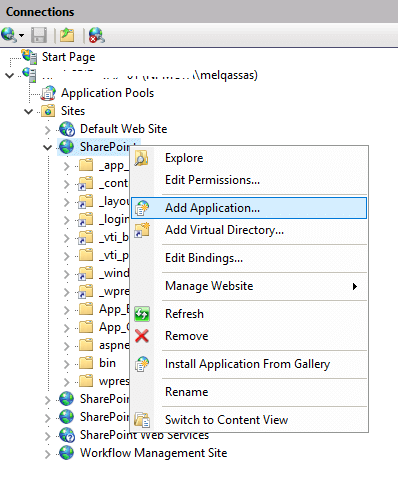Image resolution: width=398 pixels, height=494 pixels.
Task: Collapse the selected SharePoint site node
Action: pyautogui.click(x=48, y=147)
